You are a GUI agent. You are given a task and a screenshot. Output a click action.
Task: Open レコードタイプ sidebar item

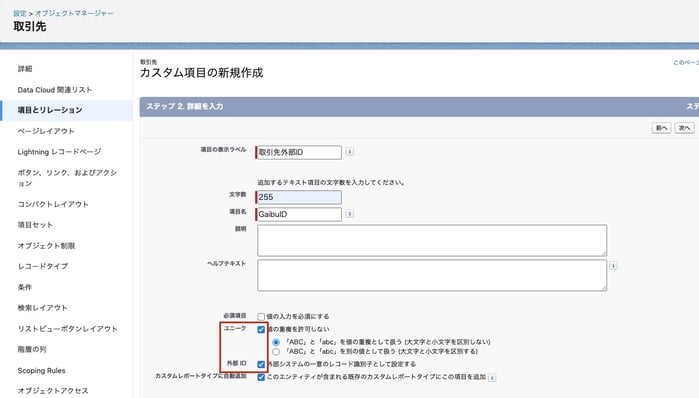pos(43,266)
